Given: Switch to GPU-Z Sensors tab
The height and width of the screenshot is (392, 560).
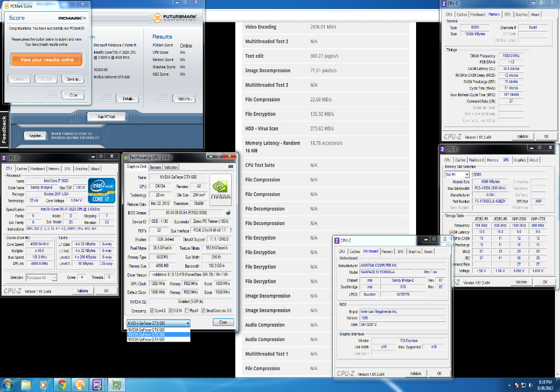Looking at the screenshot, I should click(155, 167).
